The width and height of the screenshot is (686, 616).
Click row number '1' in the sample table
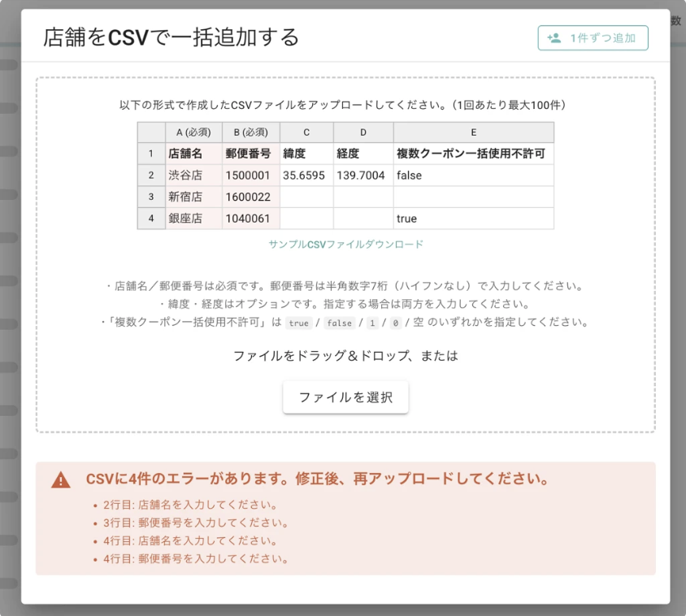click(x=151, y=154)
